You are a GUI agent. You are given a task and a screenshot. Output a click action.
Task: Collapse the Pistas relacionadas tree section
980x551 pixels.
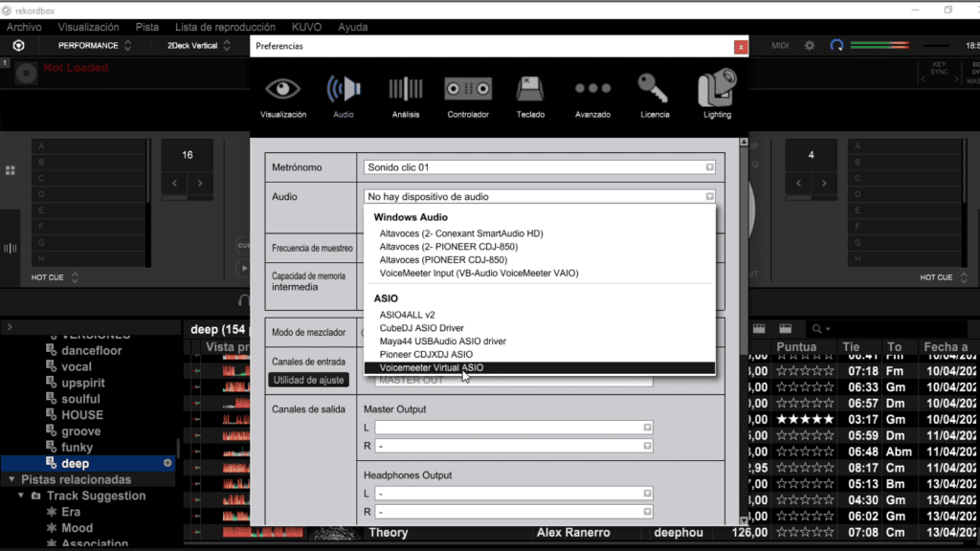point(11,479)
